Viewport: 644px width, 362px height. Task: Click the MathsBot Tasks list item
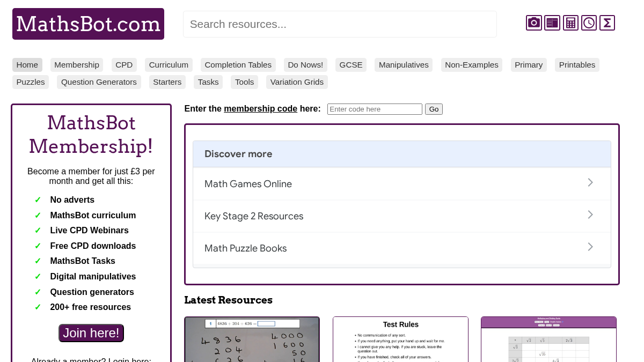tap(83, 261)
